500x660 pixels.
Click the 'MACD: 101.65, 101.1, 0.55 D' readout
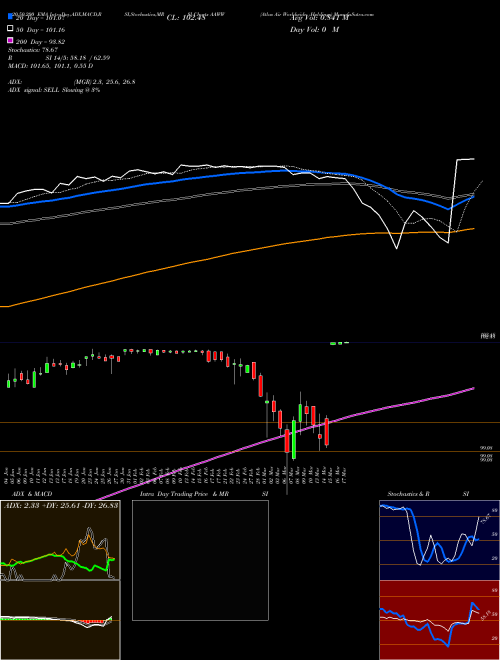point(51,66)
